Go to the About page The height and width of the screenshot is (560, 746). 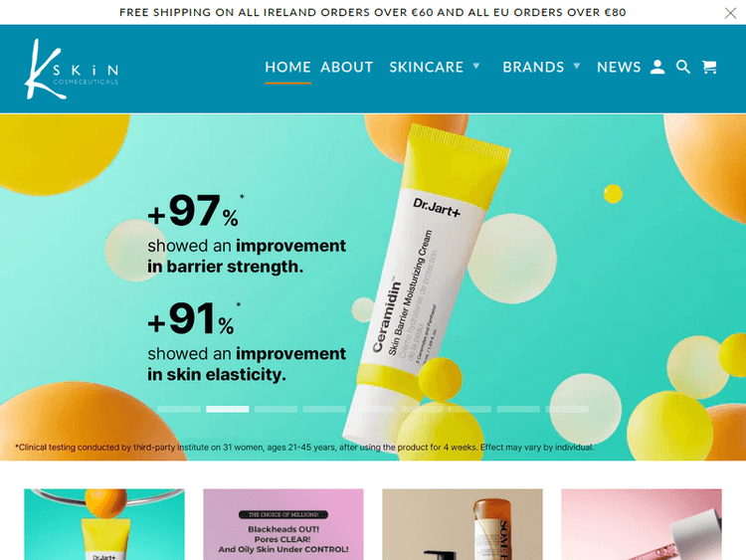(x=347, y=67)
